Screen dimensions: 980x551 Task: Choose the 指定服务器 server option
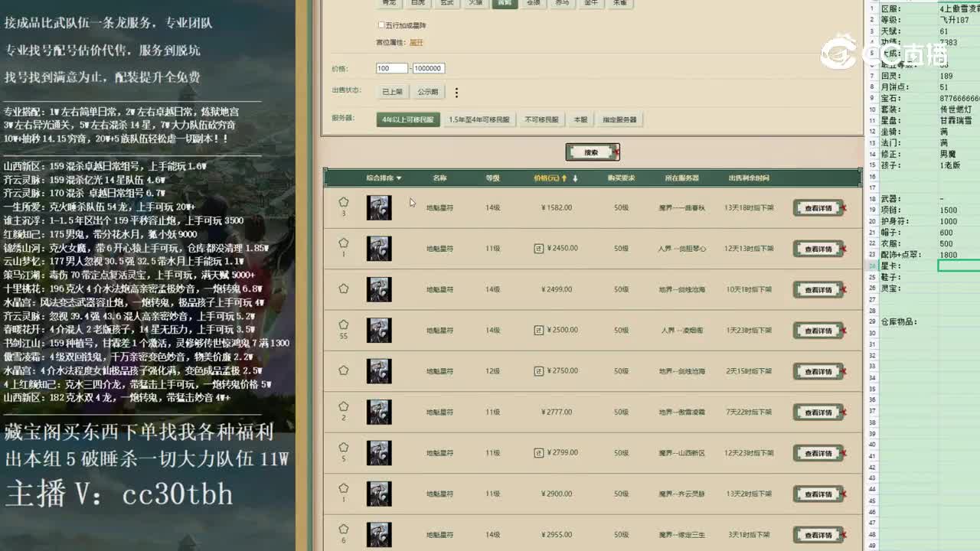(619, 119)
